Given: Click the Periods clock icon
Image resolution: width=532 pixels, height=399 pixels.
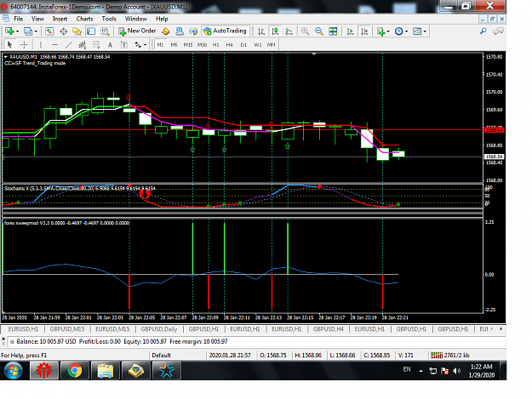Looking at the screenshot, I should click(399, 31).
